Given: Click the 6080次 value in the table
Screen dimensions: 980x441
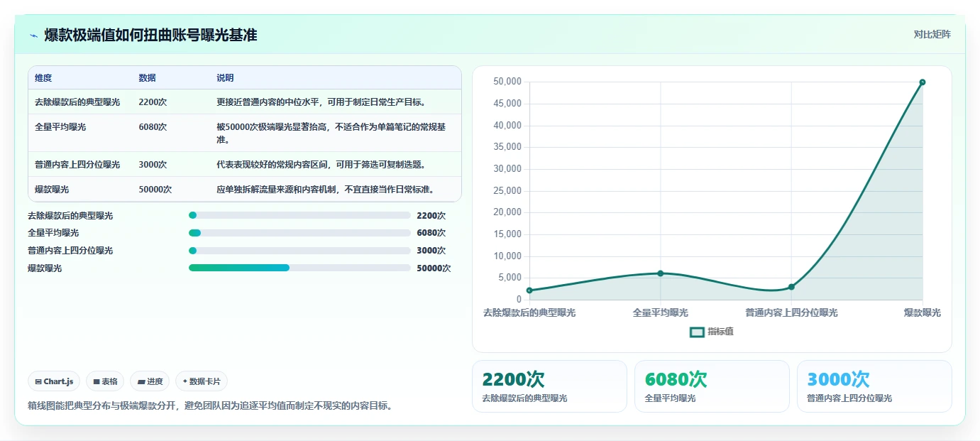Looking at the screenshot, I should coord(153,127).
